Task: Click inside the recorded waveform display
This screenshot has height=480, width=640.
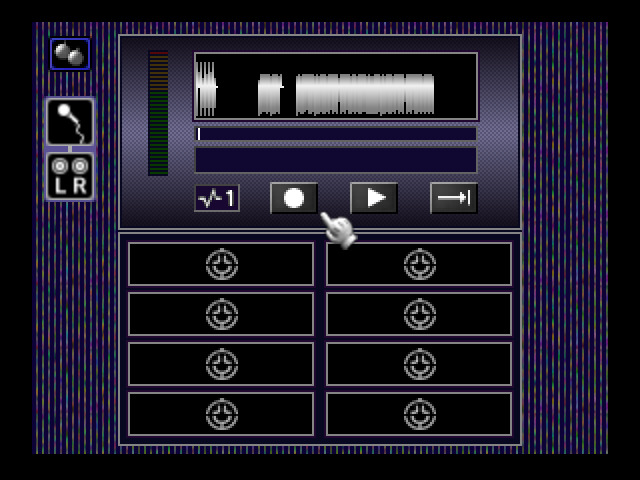Action: (335, 86)
